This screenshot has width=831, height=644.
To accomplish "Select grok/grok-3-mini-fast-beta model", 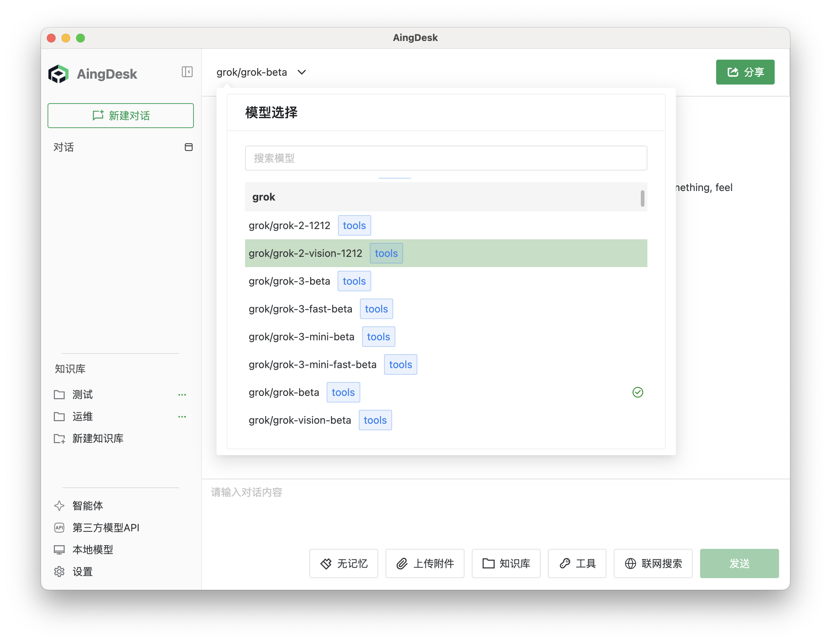I will (x=312, y=365).
